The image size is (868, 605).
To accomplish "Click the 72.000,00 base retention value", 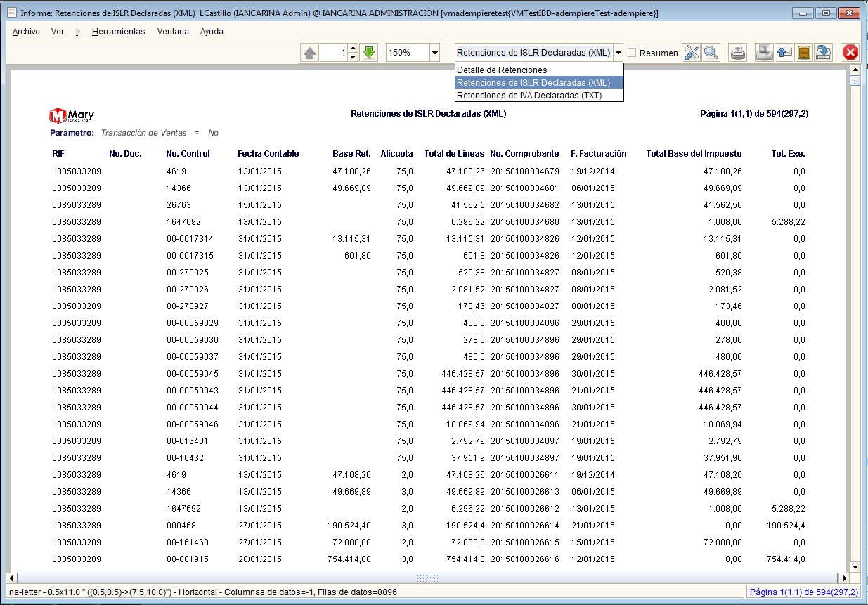I will click(x=352, y=542).
